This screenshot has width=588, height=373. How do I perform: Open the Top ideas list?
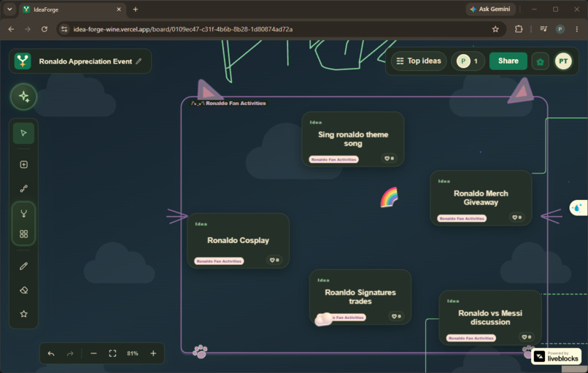(x=419, y=61)
